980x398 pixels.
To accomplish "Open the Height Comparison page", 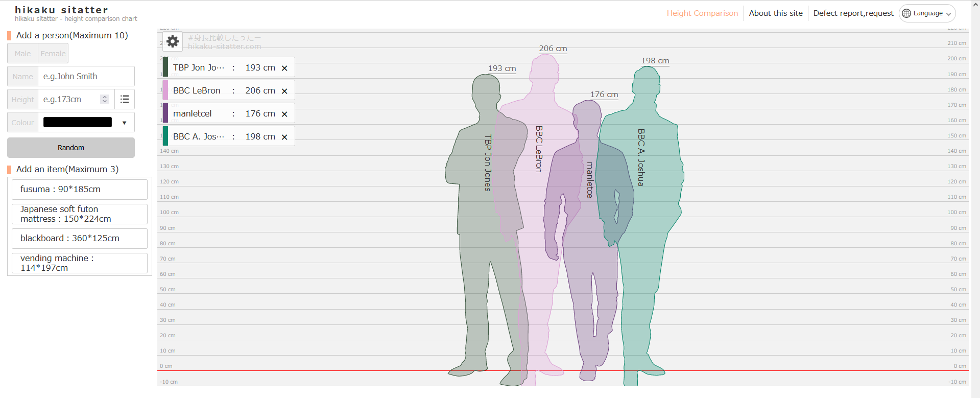I will tap(702, 13).
